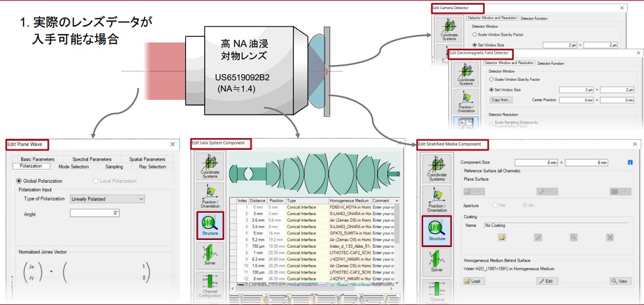Image resolution: width=644 pixels, height=305 pixels.
Task: Click the blue info icon beside Component Size
Action: point(630,163)
